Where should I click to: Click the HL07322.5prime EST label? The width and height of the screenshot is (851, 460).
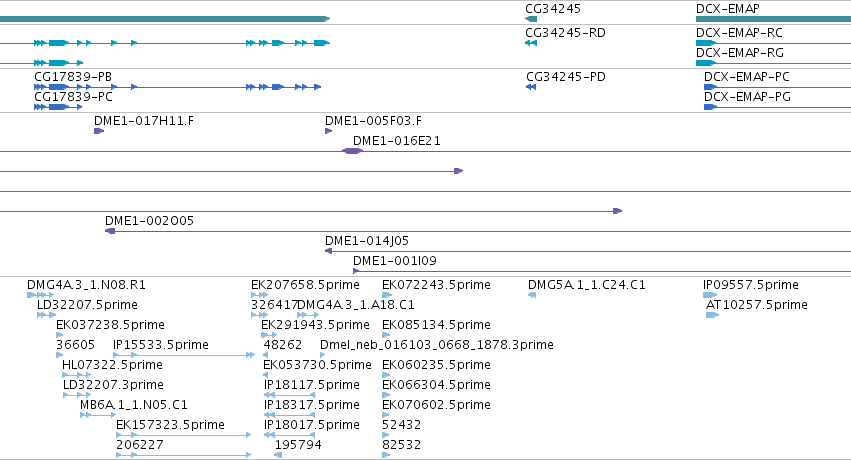112,365
